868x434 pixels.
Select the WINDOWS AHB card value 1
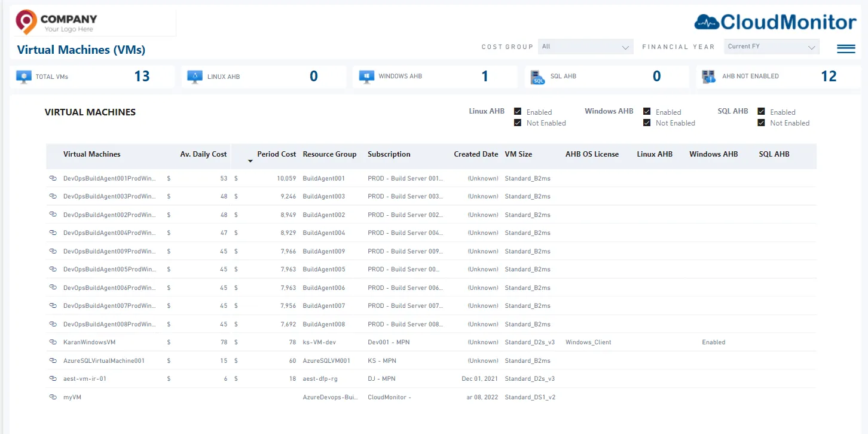click(485, 77)
